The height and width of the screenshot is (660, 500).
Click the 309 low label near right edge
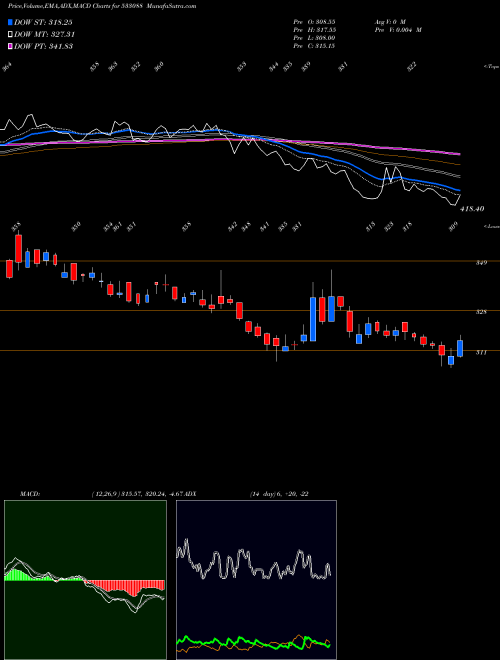coord(453,227)
